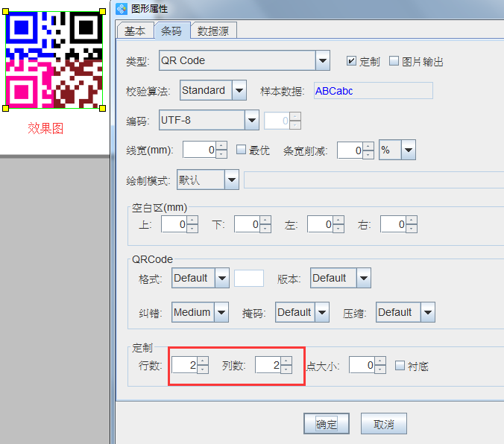This screenshot has height=444, width=504.
Task: Click the 取消 button
Action: click(x=384, y=424)
